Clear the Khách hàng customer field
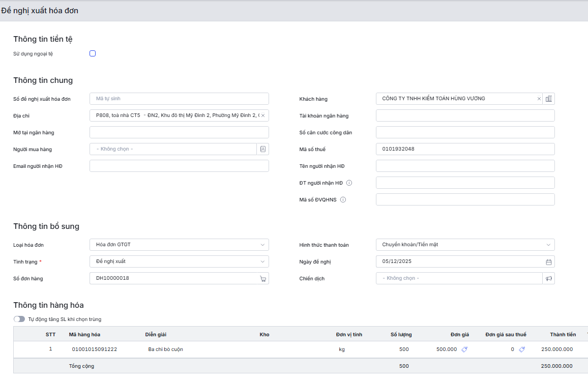The image size is (588, 380). (539, 99)
